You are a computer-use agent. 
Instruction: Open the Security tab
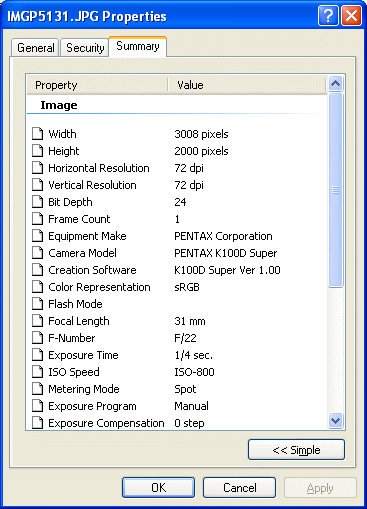coord(85,48)
